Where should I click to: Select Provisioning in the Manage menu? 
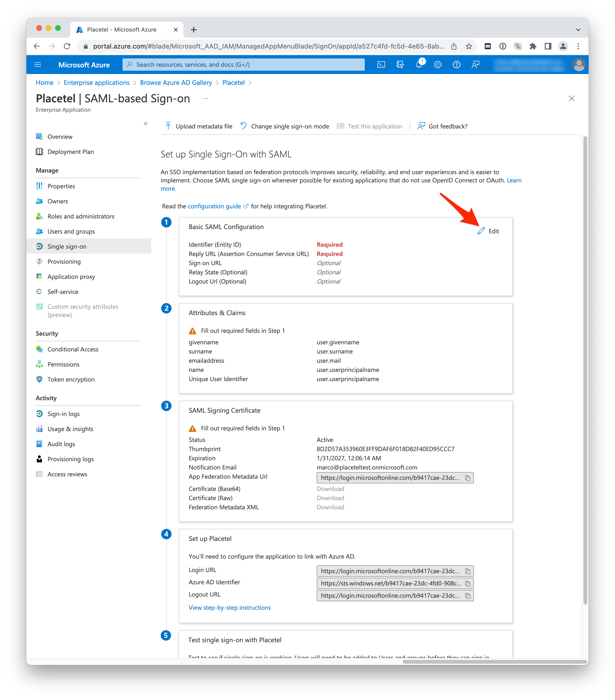coord(64,262)
